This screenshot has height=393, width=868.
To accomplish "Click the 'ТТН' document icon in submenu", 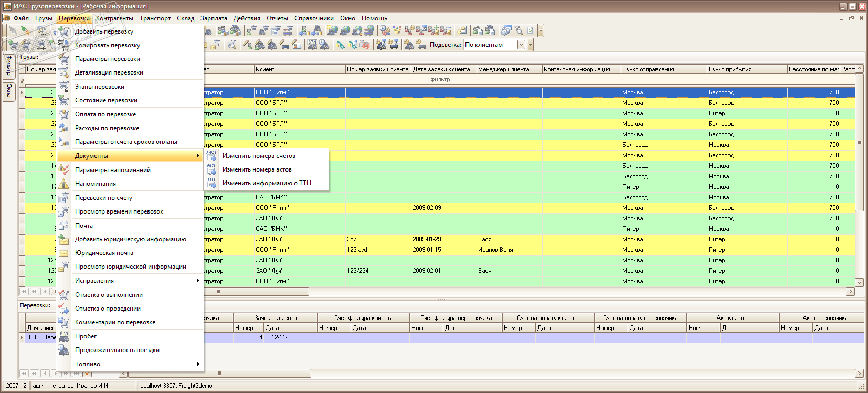I will click(211, 183).
